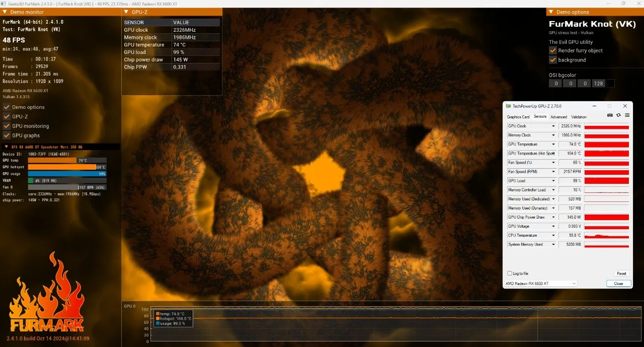Image resolution: width=644 pixels, height=347 pixels.
Task: Click the OSI bgcolor black color swatch
Action: pyautogui.click(x=610, y=84)
